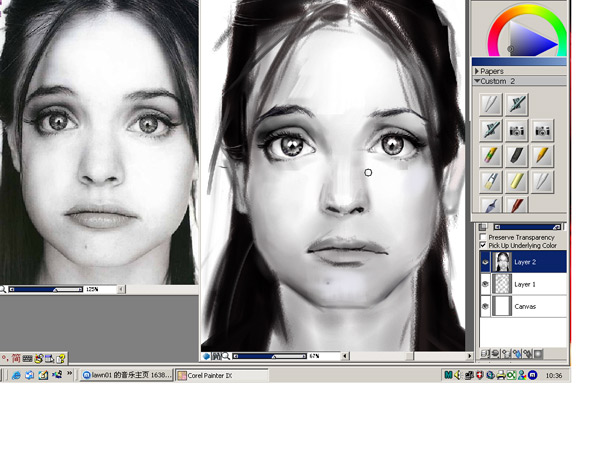Switch to Corel Painter IX taskbar button
Viewport: 600px width, 450px height.
click(222, 375)
